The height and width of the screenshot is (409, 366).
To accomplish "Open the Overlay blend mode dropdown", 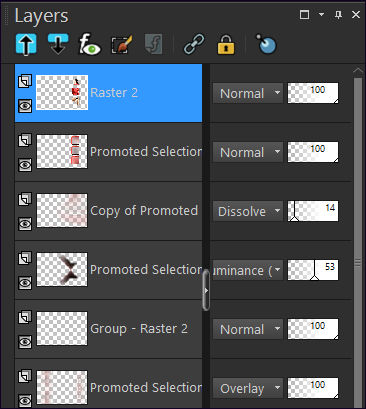I will tap(248, 388).
